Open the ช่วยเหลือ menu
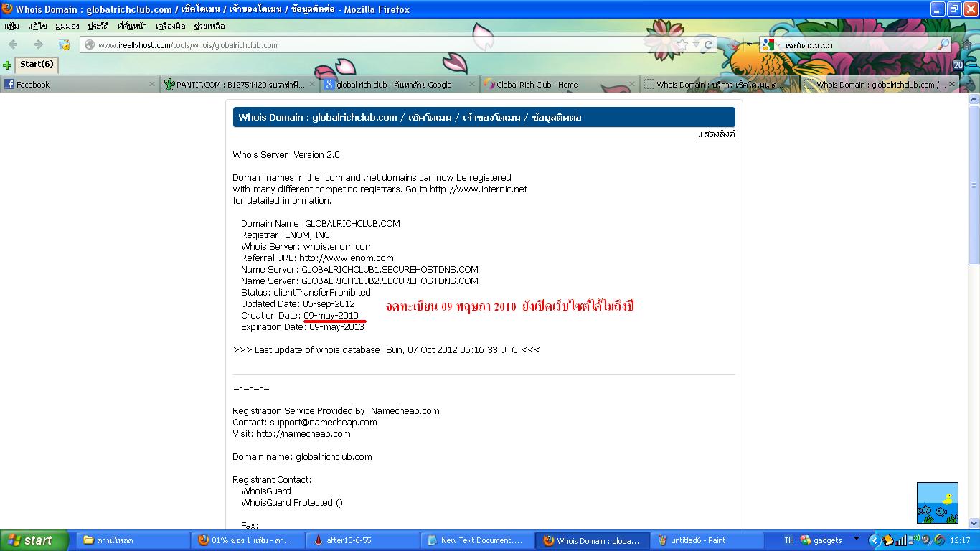 coord(209,26)
